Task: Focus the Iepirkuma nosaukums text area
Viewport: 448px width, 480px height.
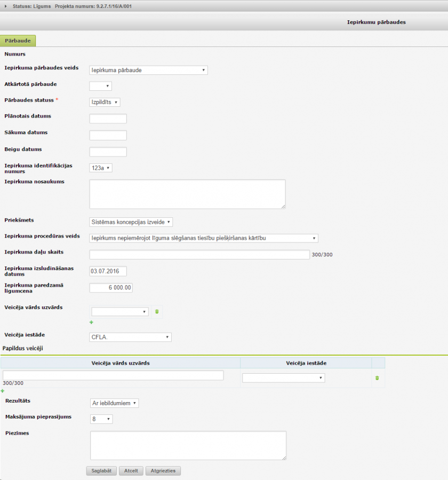Action: tap(187, 194)
